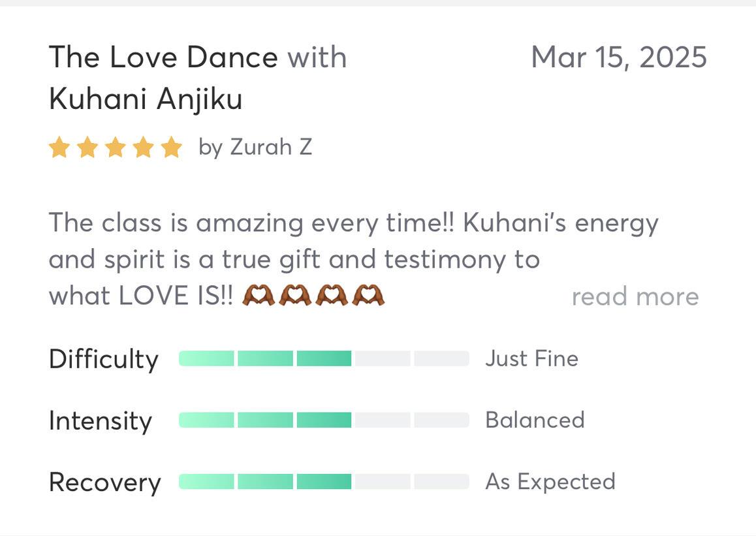Open instructor Kuhani Anjiku's name

click(146, 99)
